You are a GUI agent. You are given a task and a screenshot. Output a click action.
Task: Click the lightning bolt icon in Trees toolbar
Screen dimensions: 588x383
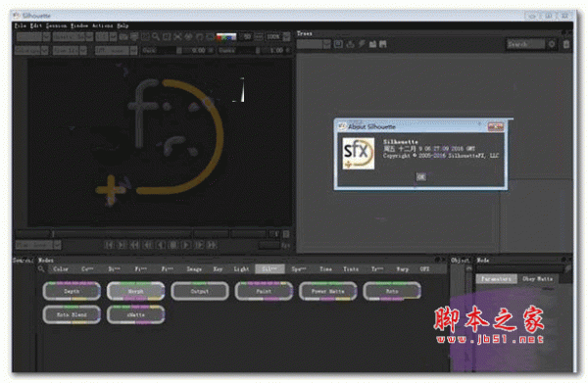tap(362, 44)
